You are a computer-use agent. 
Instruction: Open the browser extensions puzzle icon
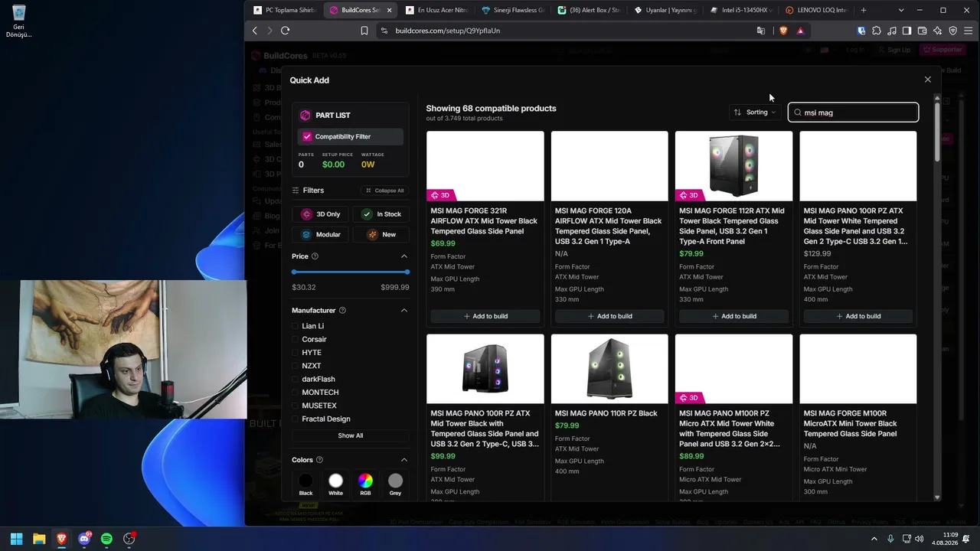pos(877,31)
